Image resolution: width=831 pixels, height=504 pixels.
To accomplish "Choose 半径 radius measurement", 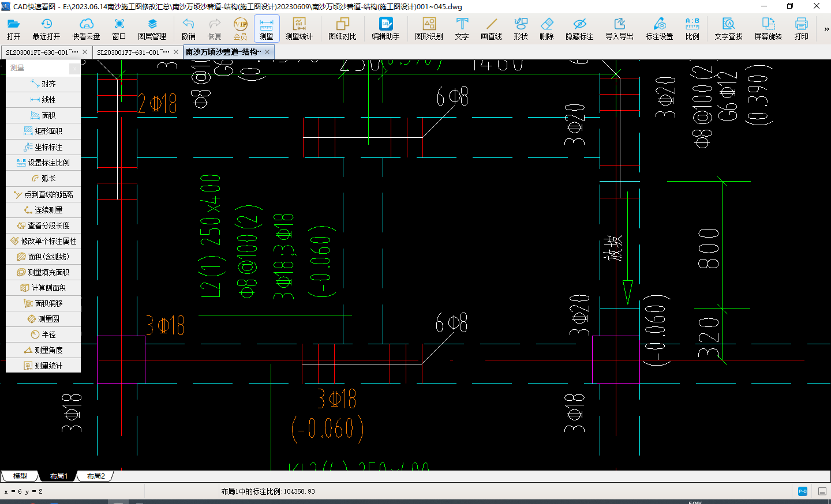I will click(43, 334).
